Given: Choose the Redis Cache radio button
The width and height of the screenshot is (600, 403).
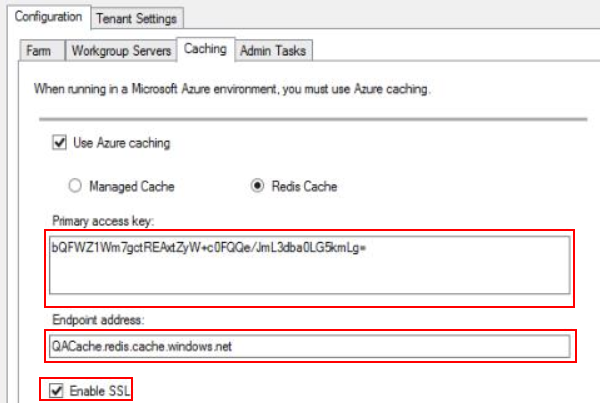Looking at the screenshot, I should (256, 186).
